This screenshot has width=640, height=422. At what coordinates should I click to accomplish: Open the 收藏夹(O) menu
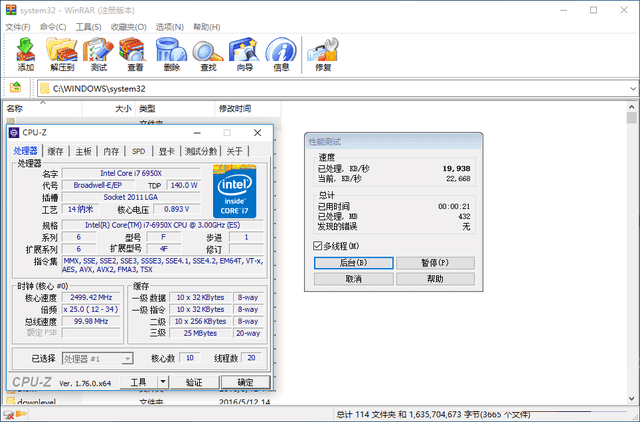(x=129, y=27)
